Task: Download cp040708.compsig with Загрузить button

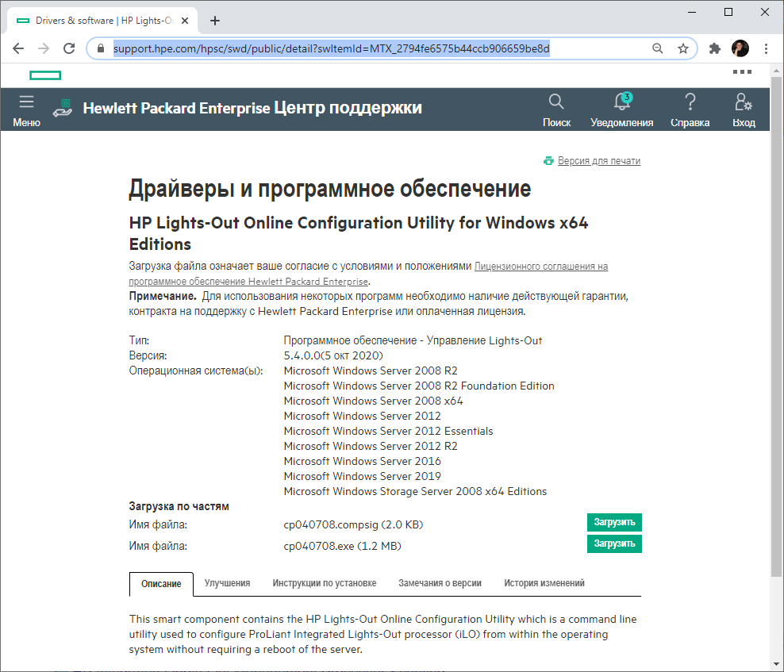Action: pos(614,522)
